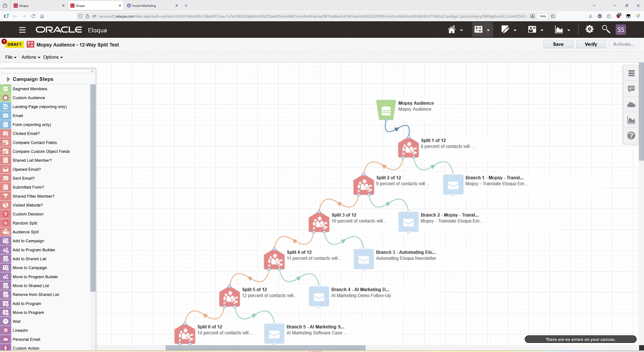
Task: Switch to the Instant Marketing browser tab
Action: [x=153, y=6]
